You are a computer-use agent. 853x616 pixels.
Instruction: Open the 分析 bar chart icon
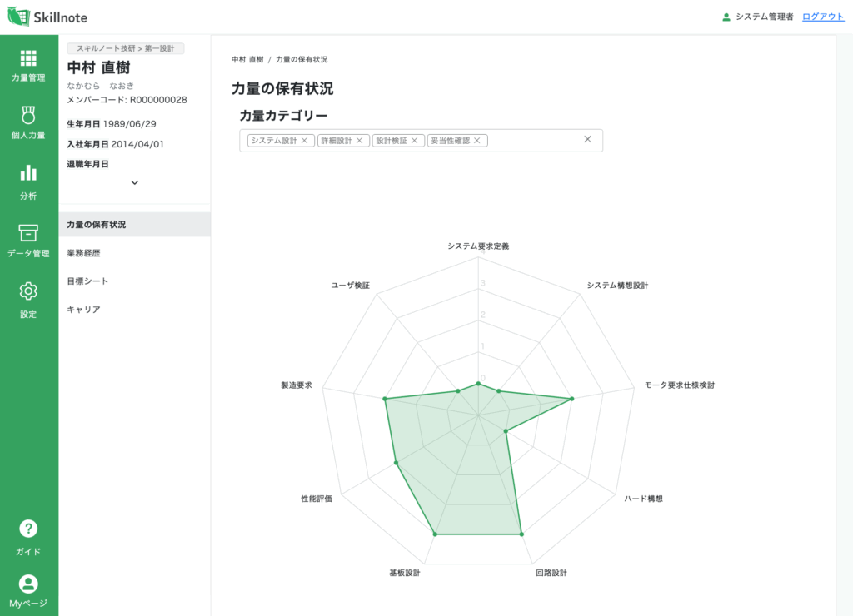pos(28,173)
